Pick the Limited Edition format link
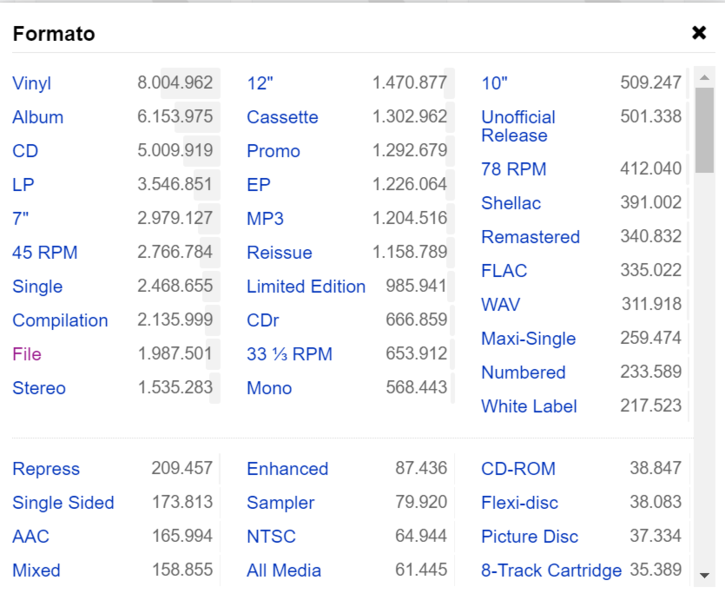 click(x=306, y=286)
